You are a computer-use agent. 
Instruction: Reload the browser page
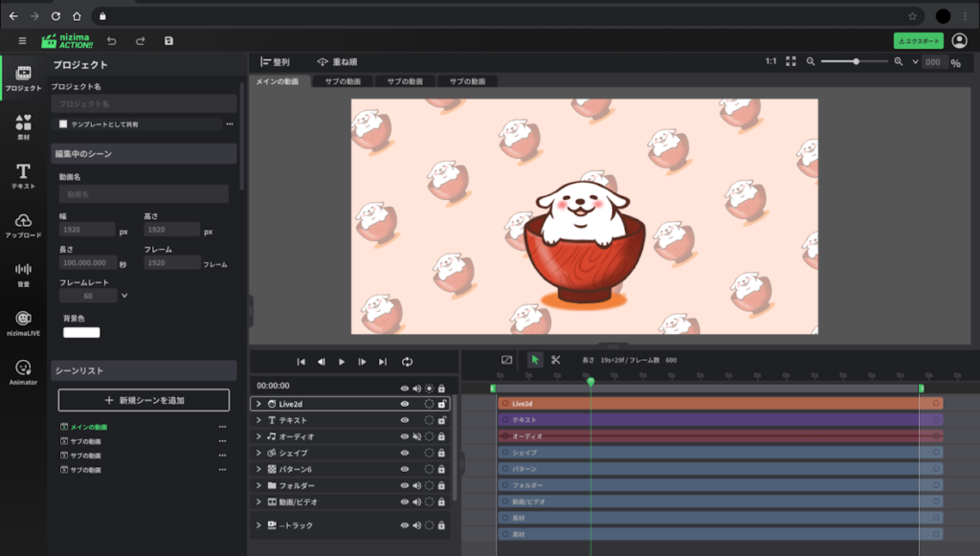point(56,16)
